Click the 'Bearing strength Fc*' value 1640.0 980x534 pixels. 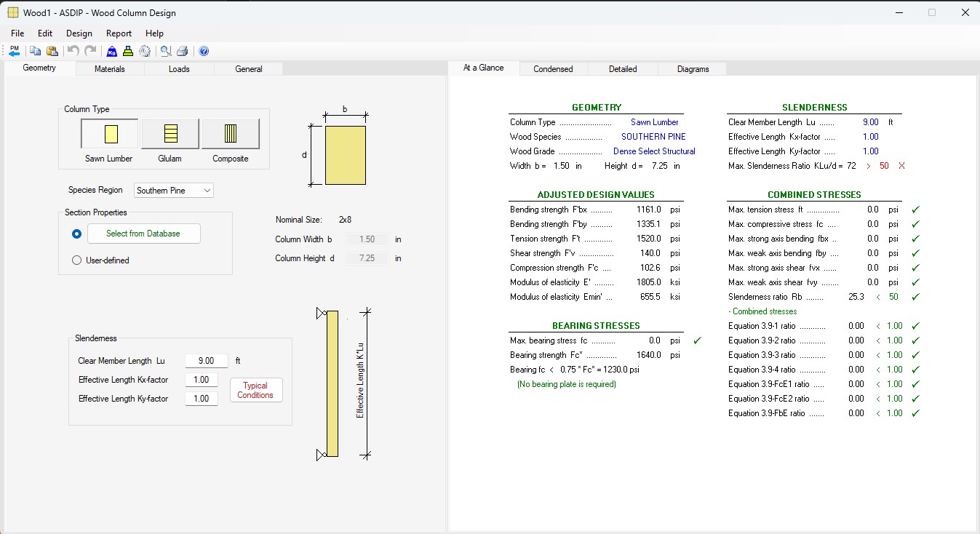point(649,355)
